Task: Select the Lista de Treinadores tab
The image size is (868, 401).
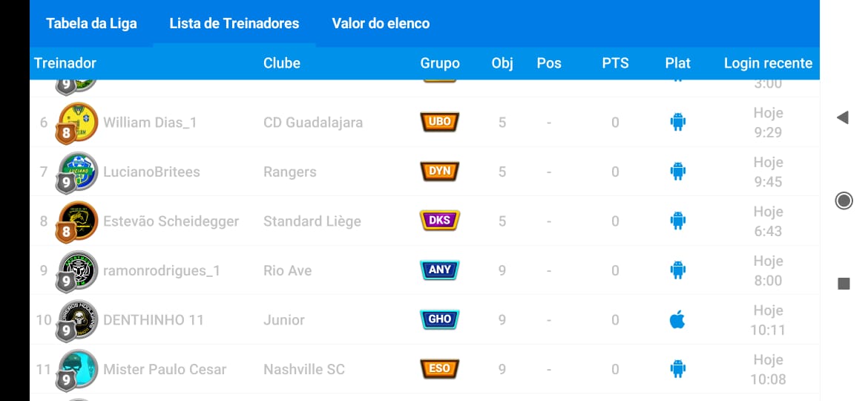Action: [x=234, y=23]
